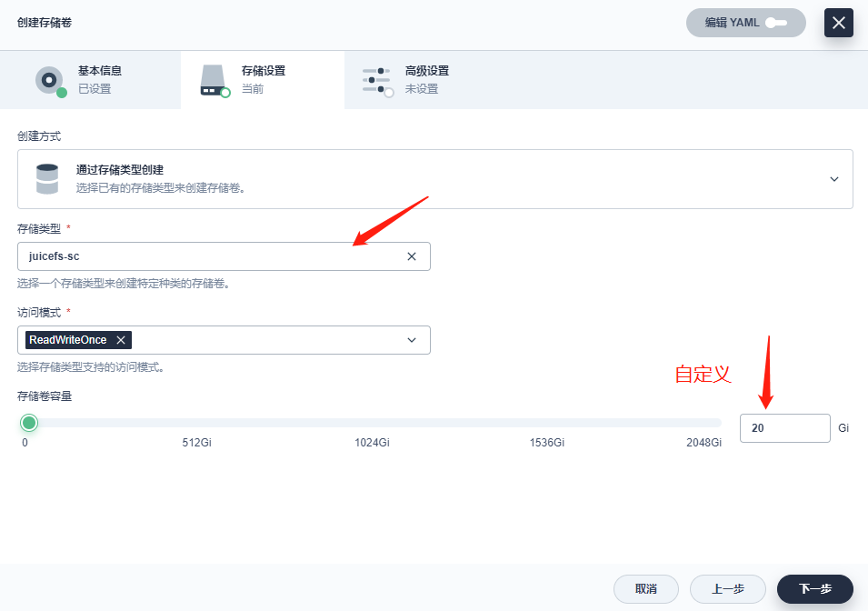Expand the 通过存储类型创建 method dropdown
The width and height of the screenshot is (868, 611).
tap(435, 179)
